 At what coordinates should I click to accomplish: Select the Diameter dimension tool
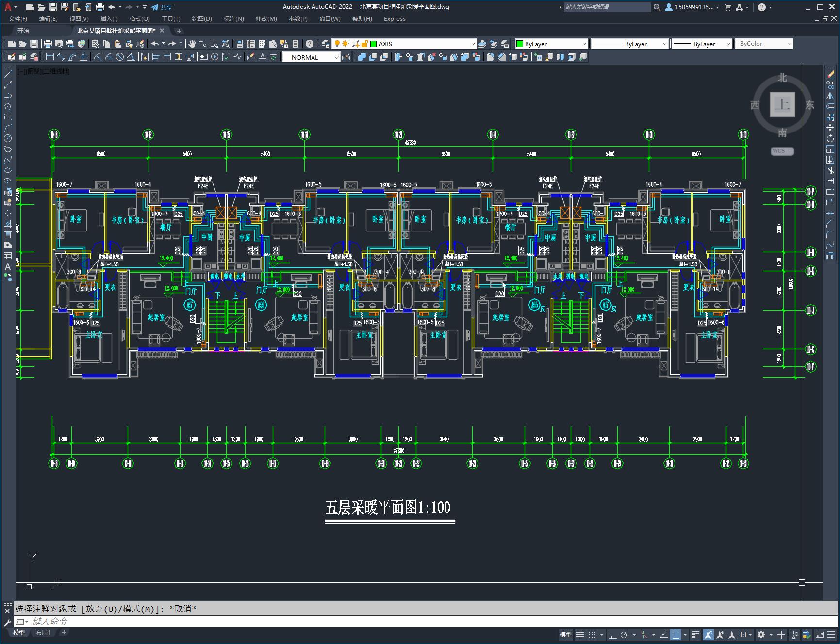pyautogui.click(x=120, y=57)
